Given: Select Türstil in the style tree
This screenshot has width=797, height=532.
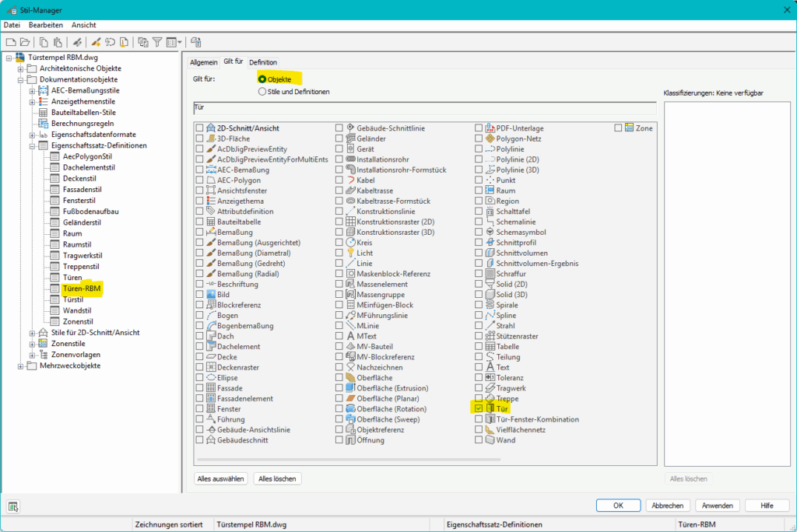Looking at the screenshot, I should tap(72, 299).
